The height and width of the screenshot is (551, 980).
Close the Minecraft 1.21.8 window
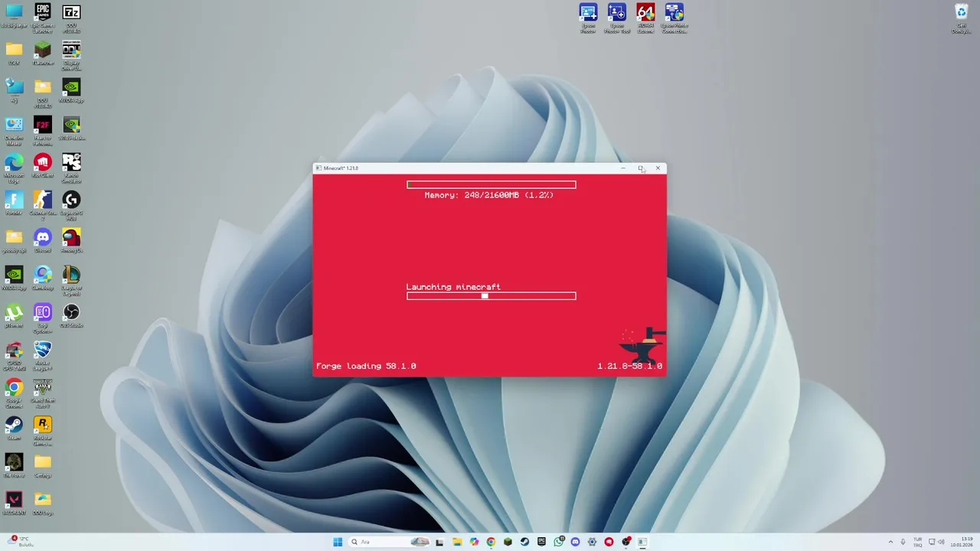coord(658,168)
